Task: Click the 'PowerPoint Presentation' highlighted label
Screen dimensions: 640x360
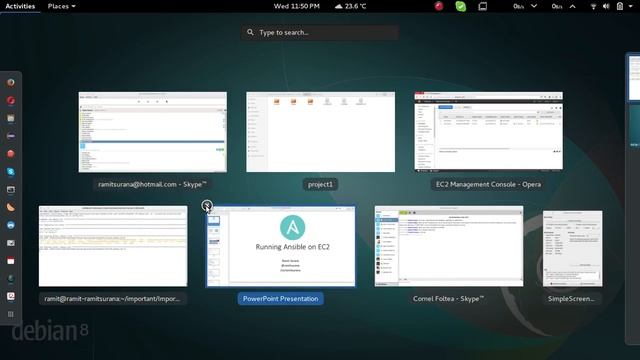Action: (x=281, y=299)
